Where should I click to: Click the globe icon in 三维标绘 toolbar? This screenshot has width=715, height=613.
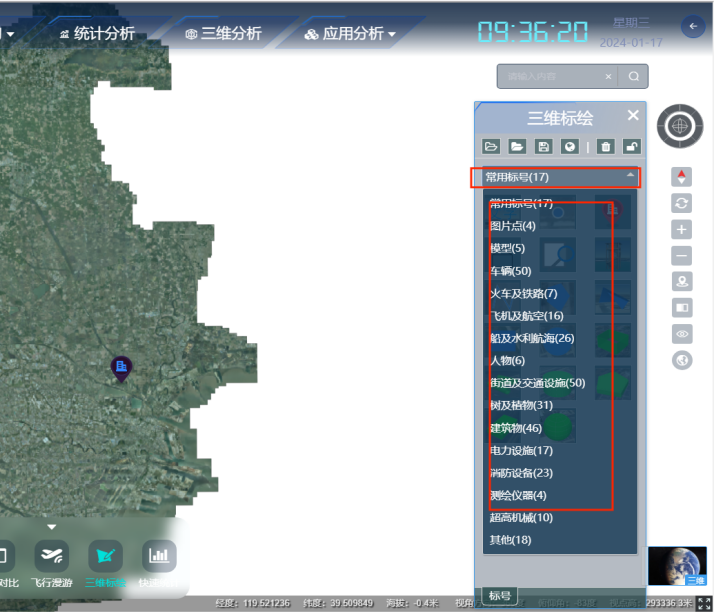coord(570,146)
